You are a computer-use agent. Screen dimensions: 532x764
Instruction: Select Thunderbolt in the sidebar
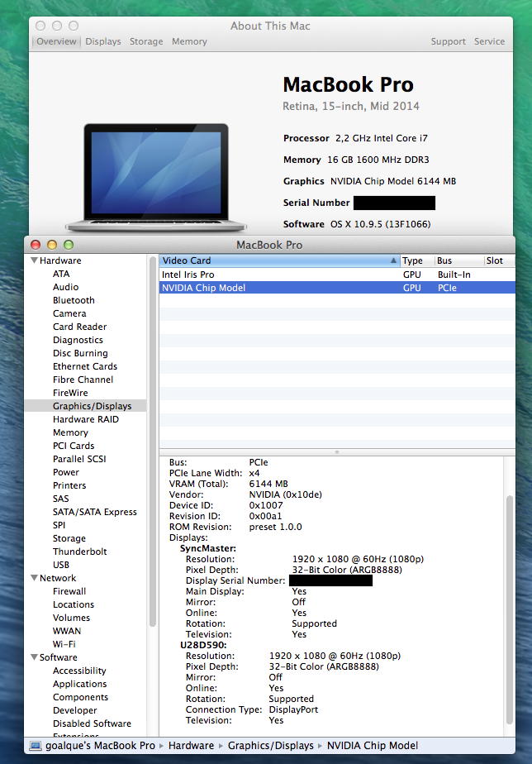[80, 552]
